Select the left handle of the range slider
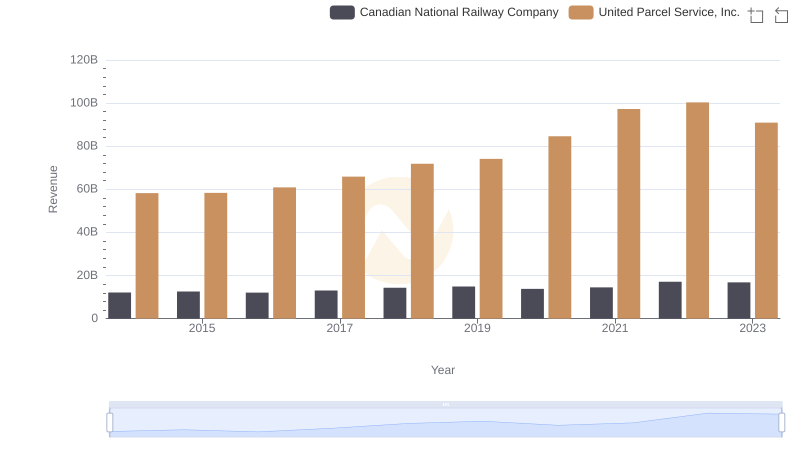800x461 pixels. coord(110,423)
